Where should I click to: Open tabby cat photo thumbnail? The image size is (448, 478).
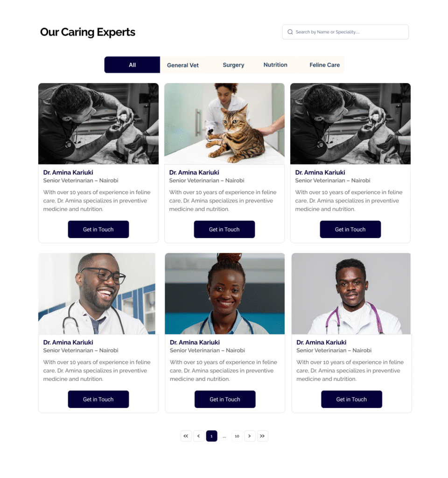(x=224, y=124)
